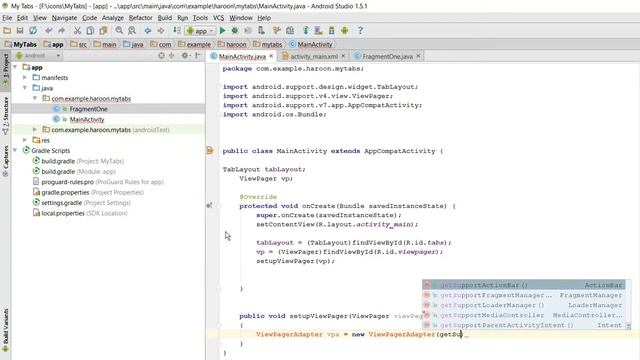Viewport: 640px width, 360px height.
Task: Collapse the Gradle Scripts node
Action: click(x=15, y=151)
